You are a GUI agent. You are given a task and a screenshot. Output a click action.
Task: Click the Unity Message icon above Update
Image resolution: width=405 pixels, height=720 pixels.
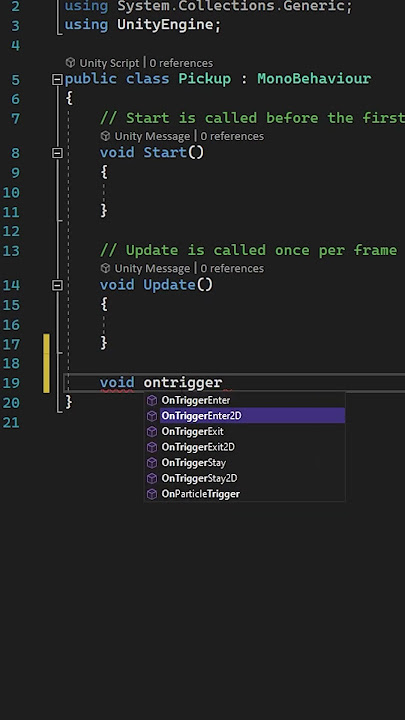tap(105, 268)
